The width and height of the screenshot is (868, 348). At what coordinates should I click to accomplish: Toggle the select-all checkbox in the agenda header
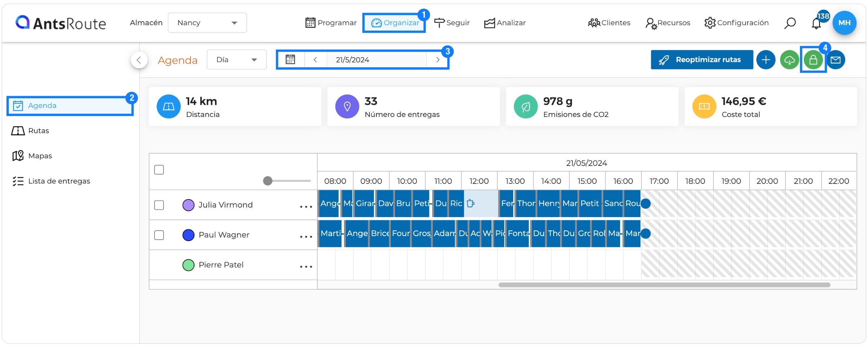[159, 170]
